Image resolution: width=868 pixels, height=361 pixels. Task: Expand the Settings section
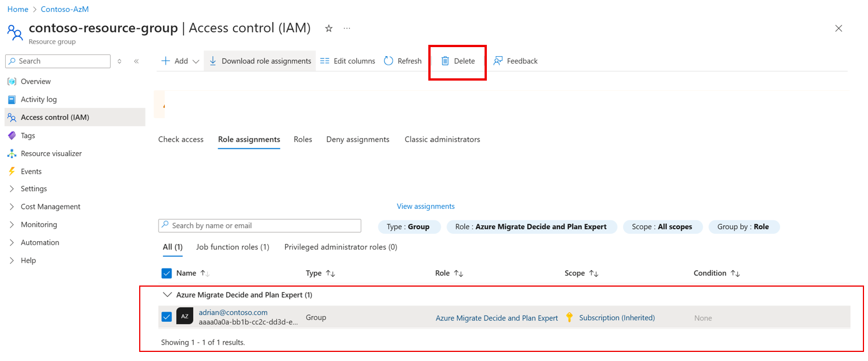coord(12,189)
